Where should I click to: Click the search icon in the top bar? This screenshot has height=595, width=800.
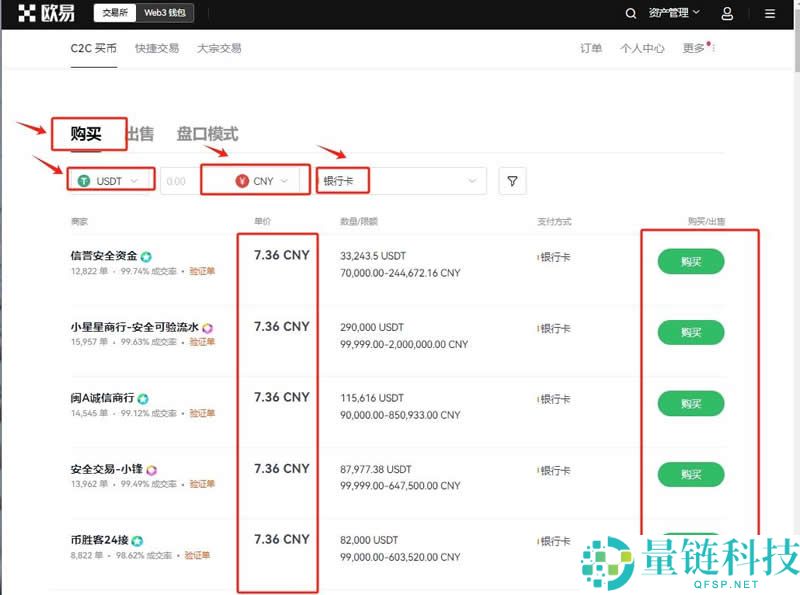click(x=631, y=13)
